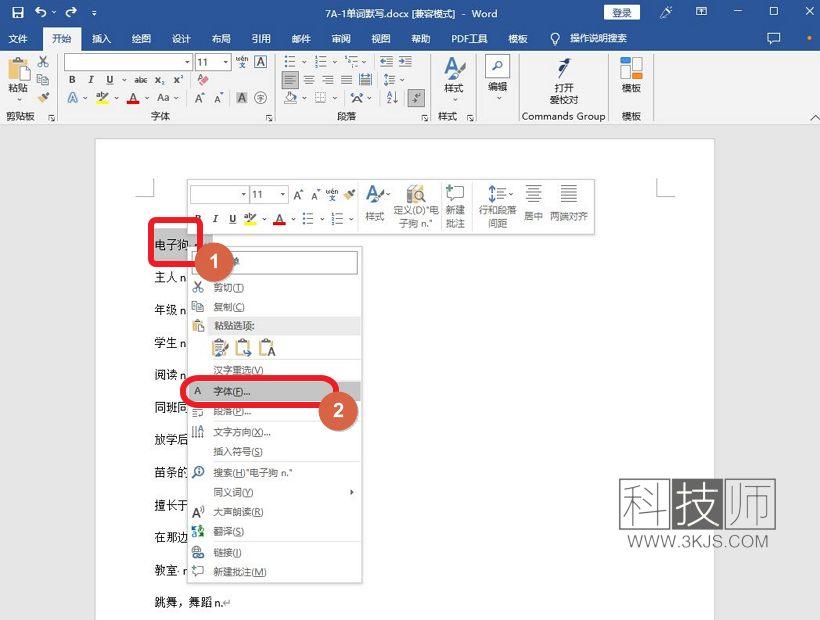This screenshot has width=820, height=620.
Task: Toggle Subscript in the ribbon
Action: 160,80
